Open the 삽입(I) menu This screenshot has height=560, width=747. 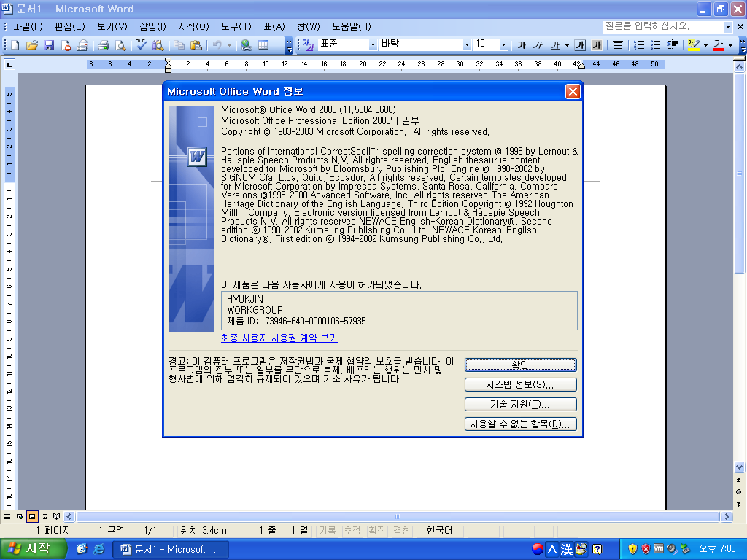pyautogui.click(x=152, y=27)
